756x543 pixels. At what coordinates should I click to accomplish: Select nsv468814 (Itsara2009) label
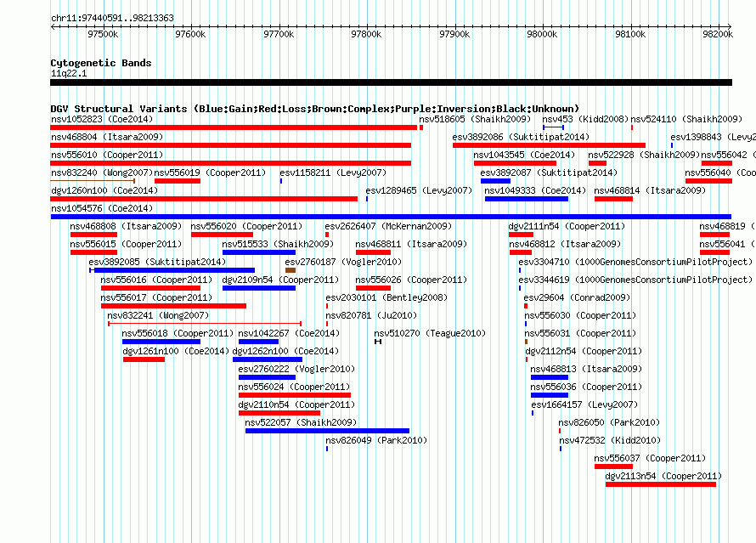tap(650, 190)
